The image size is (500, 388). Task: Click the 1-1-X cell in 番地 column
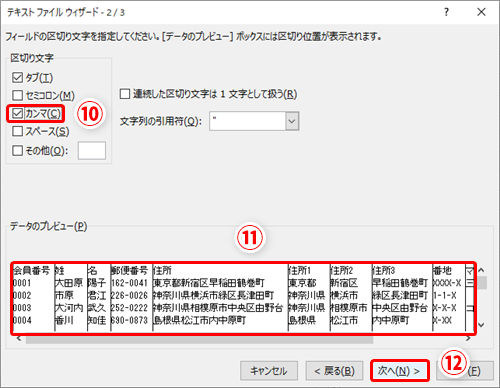click(445, 295)
